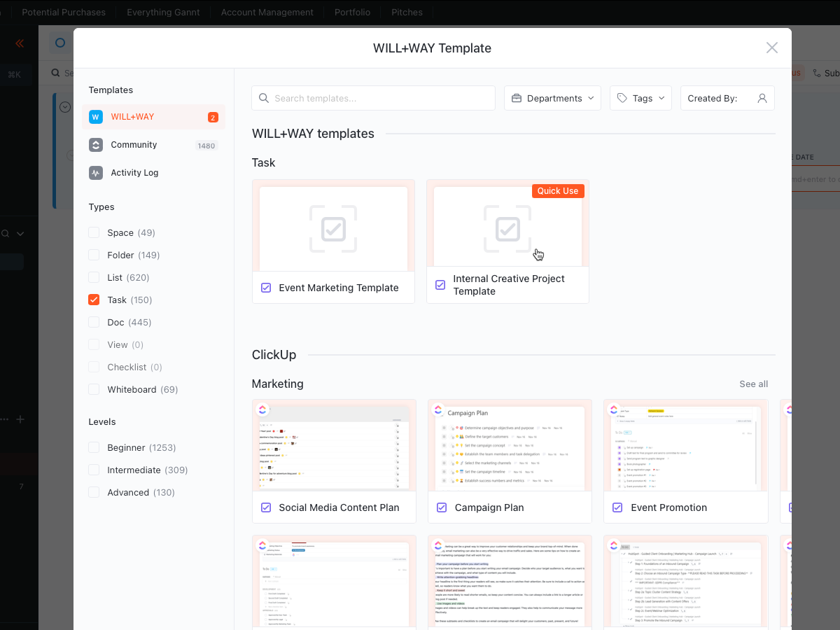Switch to Account Management tab in background
This screenshot has height=630, width=840.
[x=267, y=12]
